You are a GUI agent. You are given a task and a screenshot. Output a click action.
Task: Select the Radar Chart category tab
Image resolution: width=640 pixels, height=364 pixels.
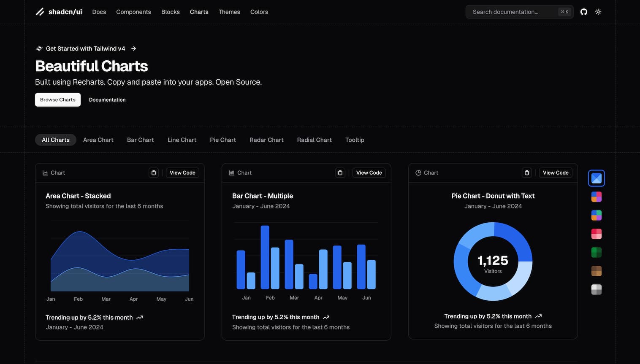pyautogui.click(x=266, y=140)
